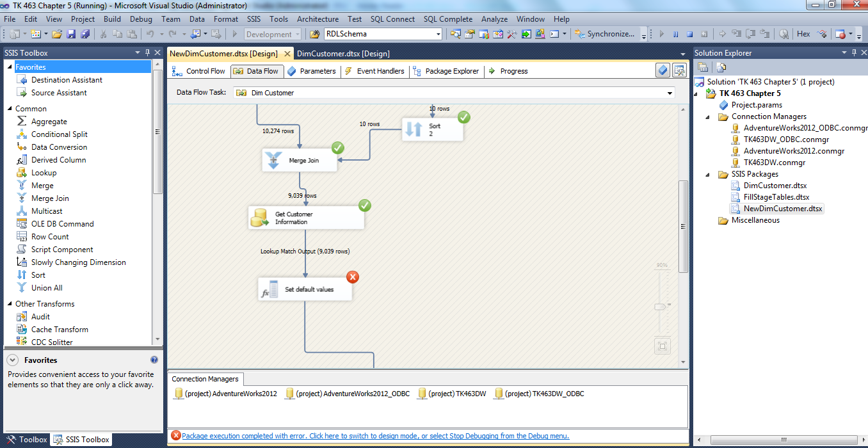
Task: Select the Script Component toolbox item
Action: pyautogui.click(x=62, y=250)
